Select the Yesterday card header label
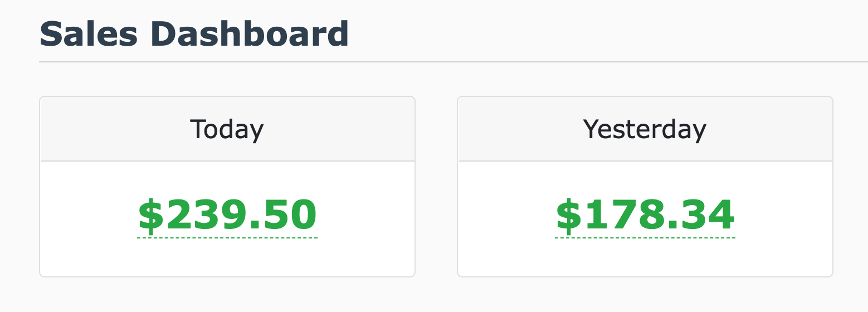 [x=645, y=130]
